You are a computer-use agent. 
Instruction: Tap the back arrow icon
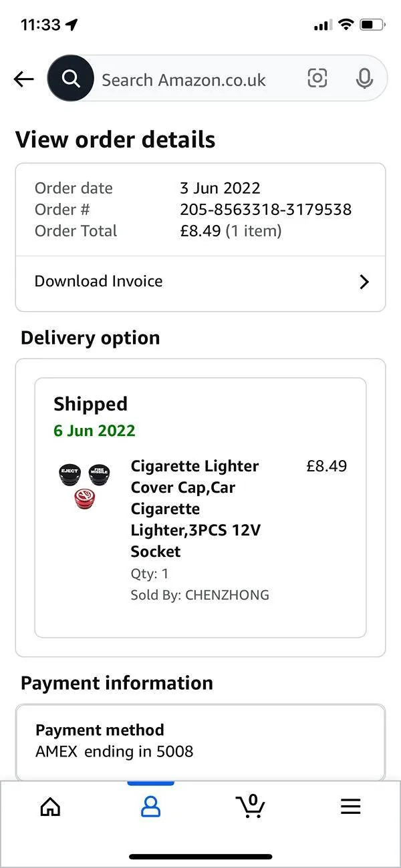point(23,79)
